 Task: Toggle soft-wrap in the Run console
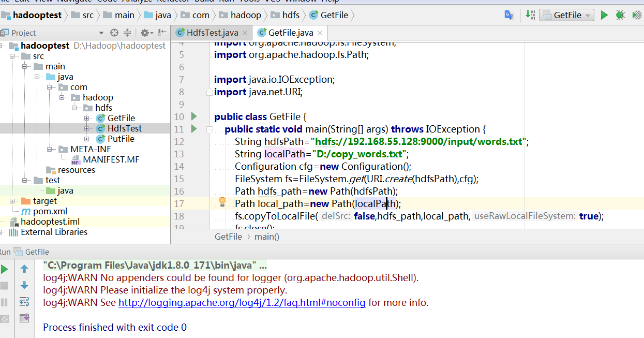(x=24, y=302)
